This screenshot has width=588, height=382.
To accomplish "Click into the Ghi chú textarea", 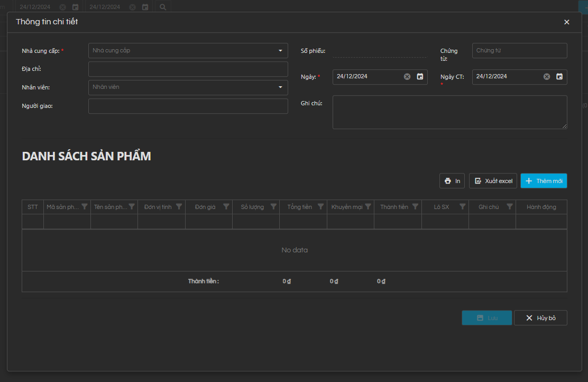I will 449,112.
